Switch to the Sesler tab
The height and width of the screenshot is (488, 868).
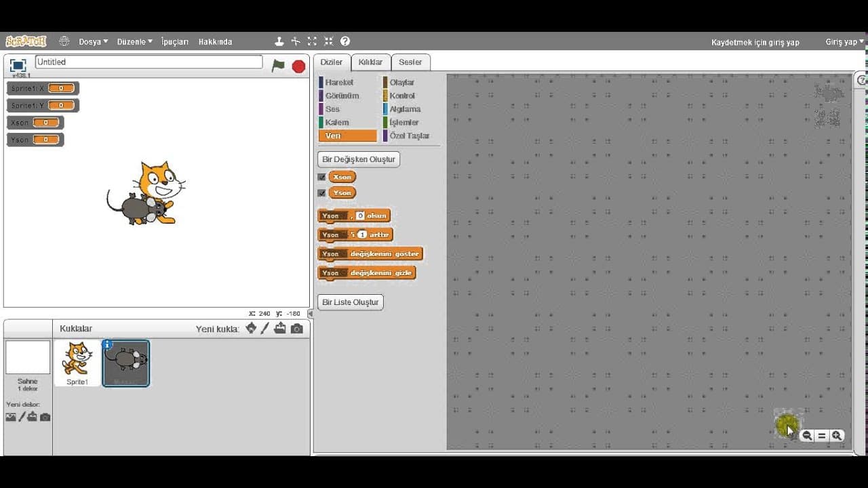tap(410, 62)
